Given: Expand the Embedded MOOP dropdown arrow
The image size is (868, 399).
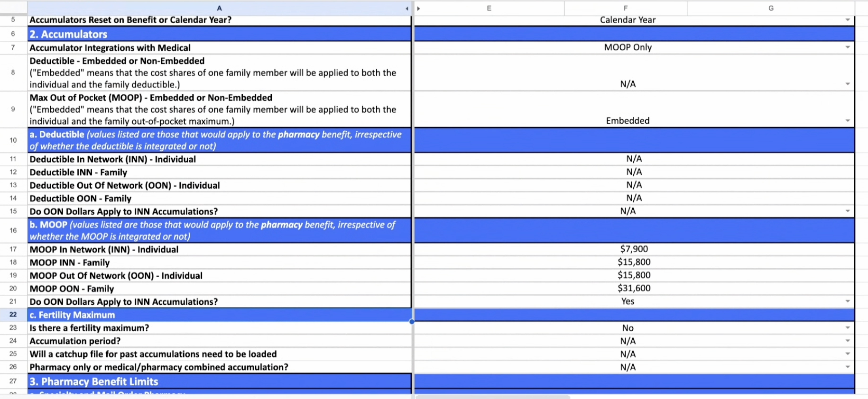Looking at the screenshot, I should pyautogui.click(x=847, y=121).
